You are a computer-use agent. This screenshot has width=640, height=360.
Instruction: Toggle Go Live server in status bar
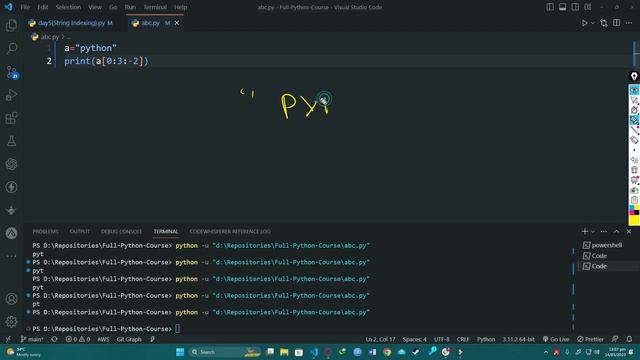(556, 339)
